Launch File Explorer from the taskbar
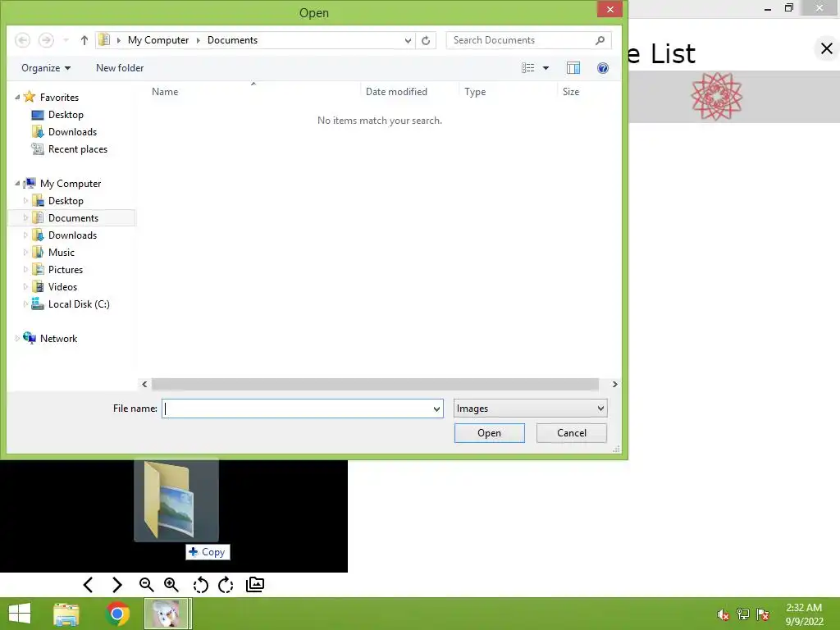Image resolution: width=840 pixels, height=630 pixels. click(x=66, y=614)
